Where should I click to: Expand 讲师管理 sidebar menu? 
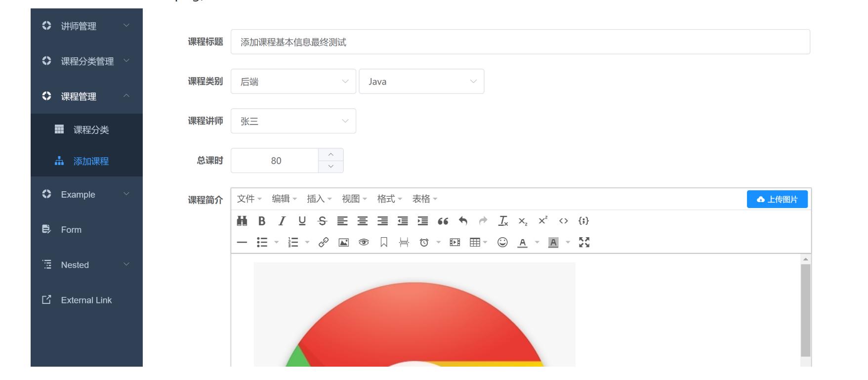[x=86, y=26]
